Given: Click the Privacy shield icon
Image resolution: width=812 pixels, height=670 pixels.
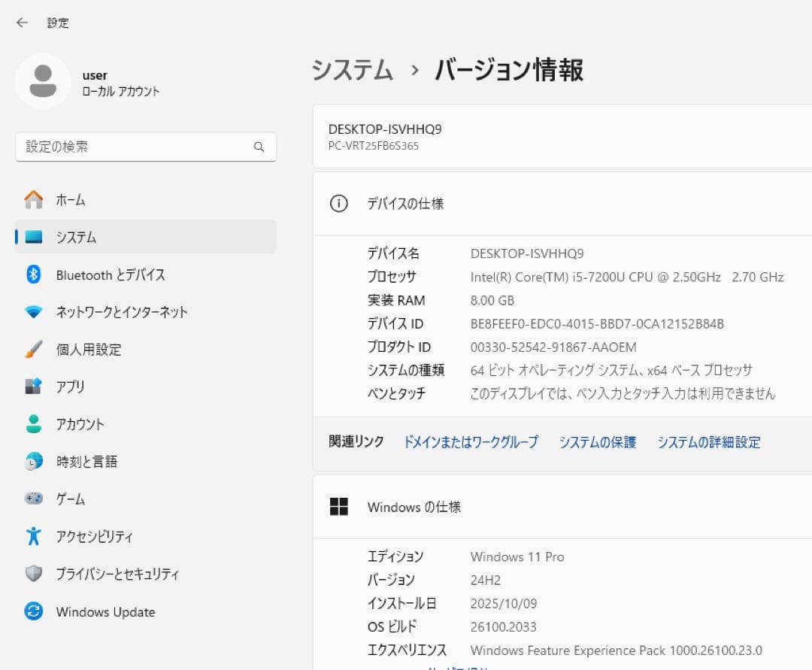Looking at the screenshot, I should 34,573.
